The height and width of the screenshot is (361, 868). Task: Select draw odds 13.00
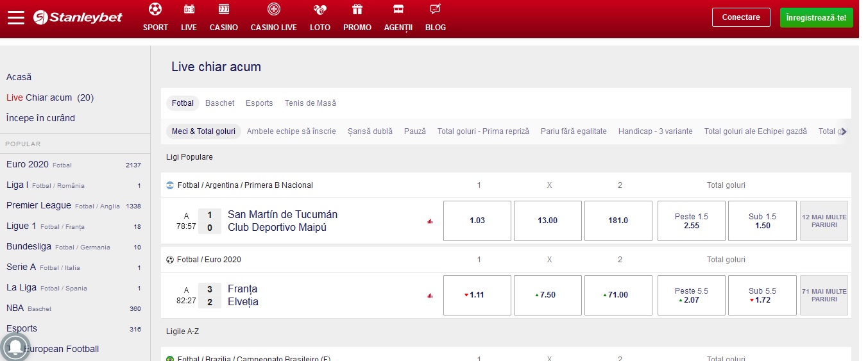(548, 221)
